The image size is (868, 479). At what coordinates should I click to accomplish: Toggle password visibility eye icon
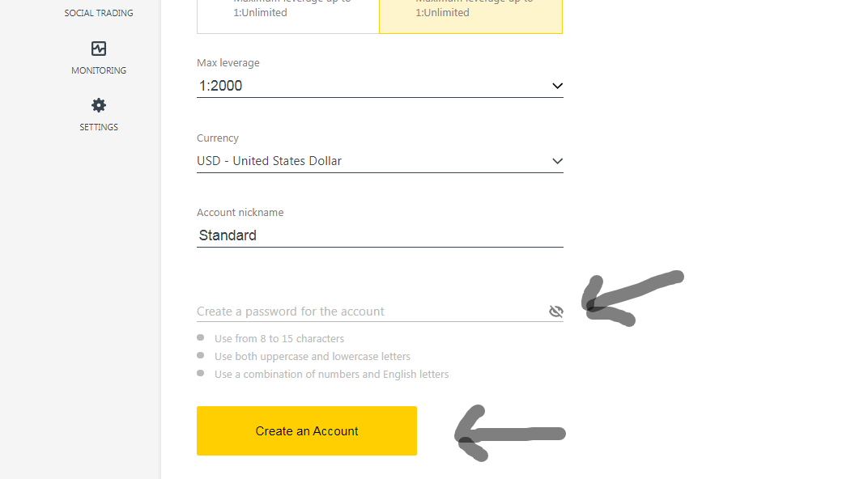[555, 312]
